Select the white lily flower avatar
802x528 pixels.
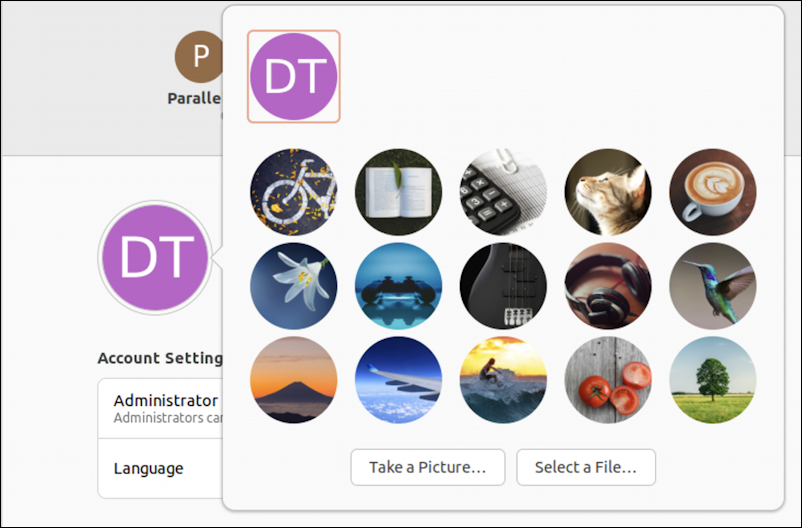point(294,286)
